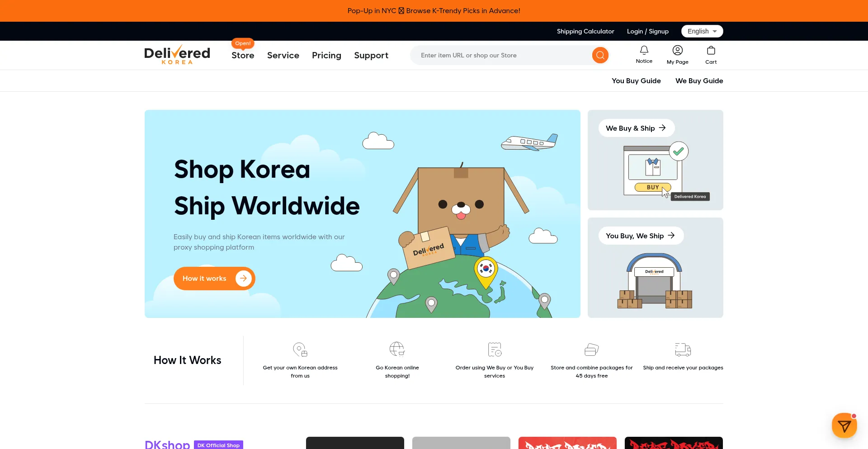Screen dimensions: 868x449
Task: Open the shopping Cart icon
Action: 711,51
